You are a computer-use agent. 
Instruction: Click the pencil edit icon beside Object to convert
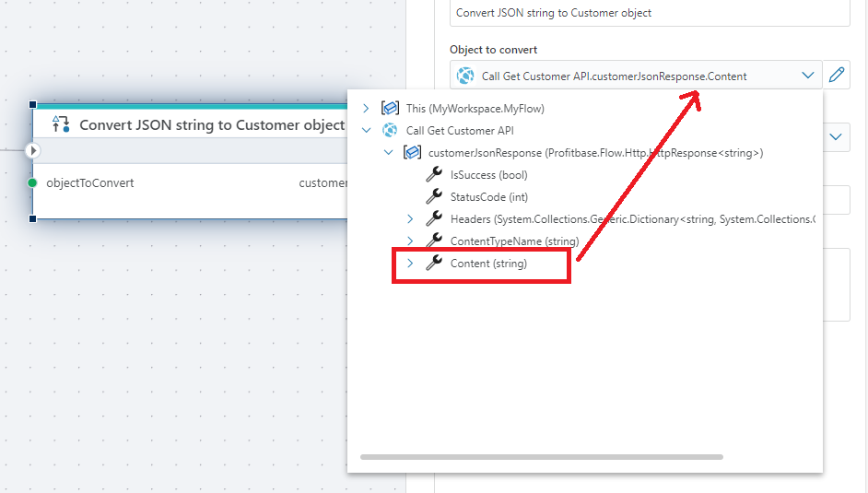(x=837, y=76)
